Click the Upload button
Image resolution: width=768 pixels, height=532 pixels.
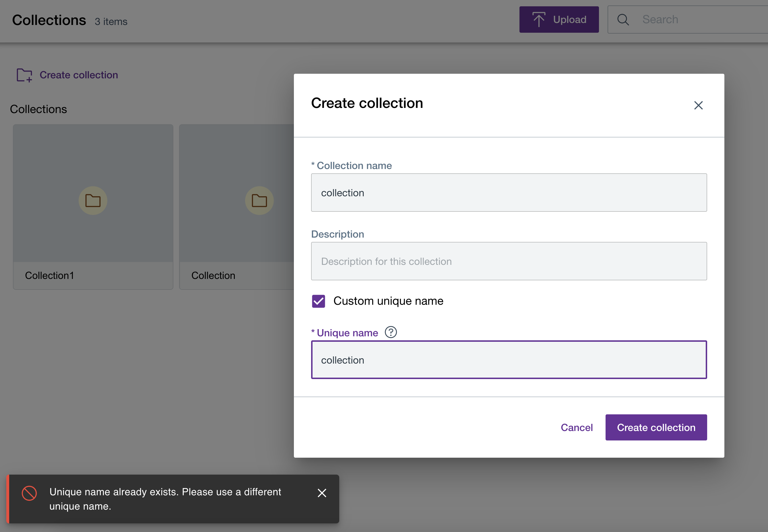click(x=559, y=20)
